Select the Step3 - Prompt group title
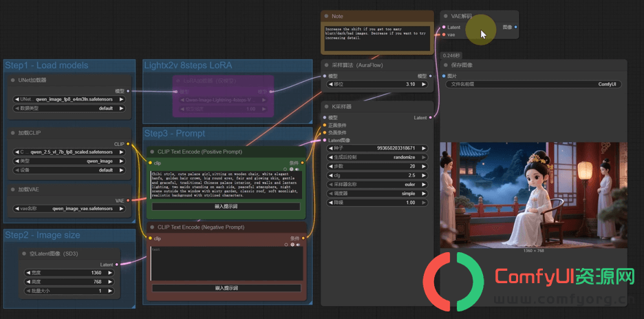This screenshot has width=644, height=319. 175,134
